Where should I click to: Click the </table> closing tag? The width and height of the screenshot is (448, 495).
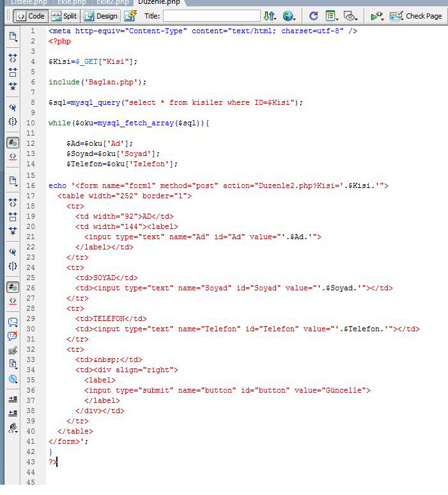coord(75,432)
